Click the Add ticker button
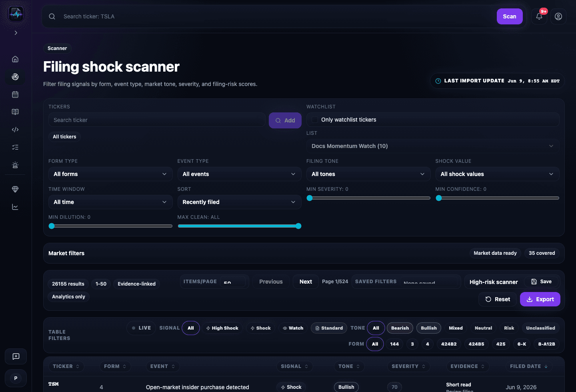 point(285,120)
